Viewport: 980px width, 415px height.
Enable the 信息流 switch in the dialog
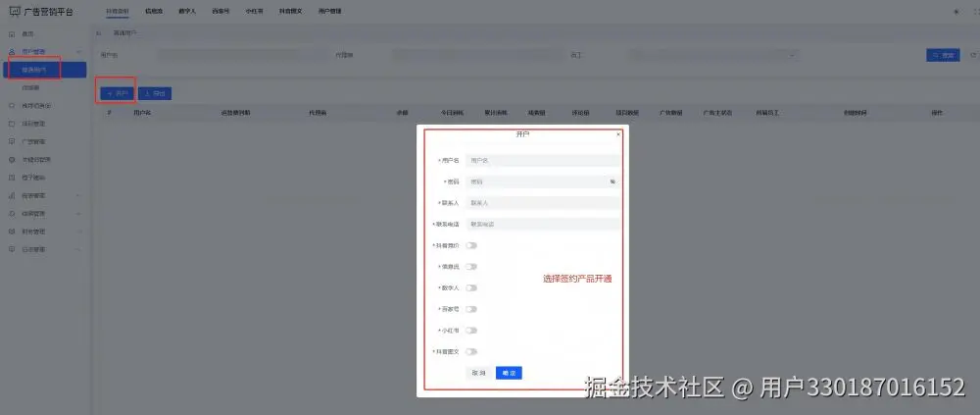(x=471, y=267)
